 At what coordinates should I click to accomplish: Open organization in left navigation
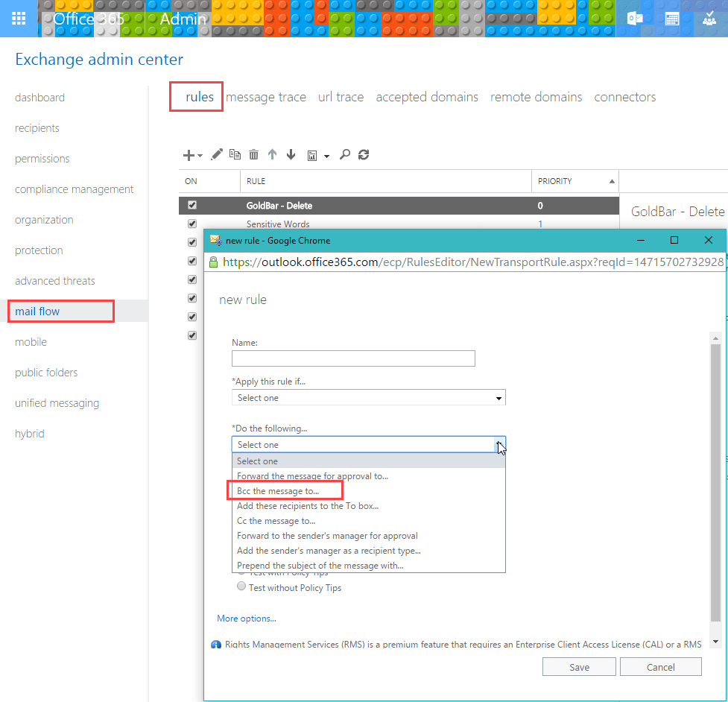click(44, 220)
